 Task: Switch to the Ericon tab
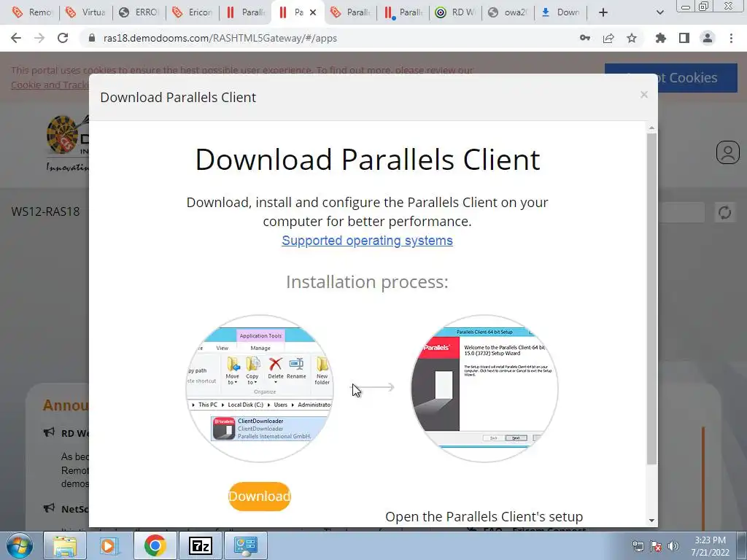pyautogui.click(x=192, y=12)
